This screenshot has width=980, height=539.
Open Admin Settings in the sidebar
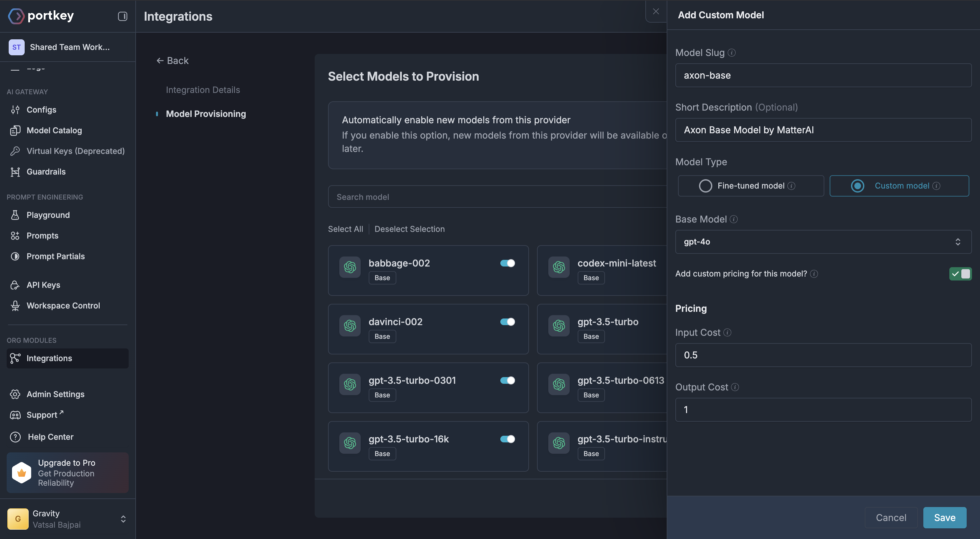pyautogui.click(x=55, y=394)
